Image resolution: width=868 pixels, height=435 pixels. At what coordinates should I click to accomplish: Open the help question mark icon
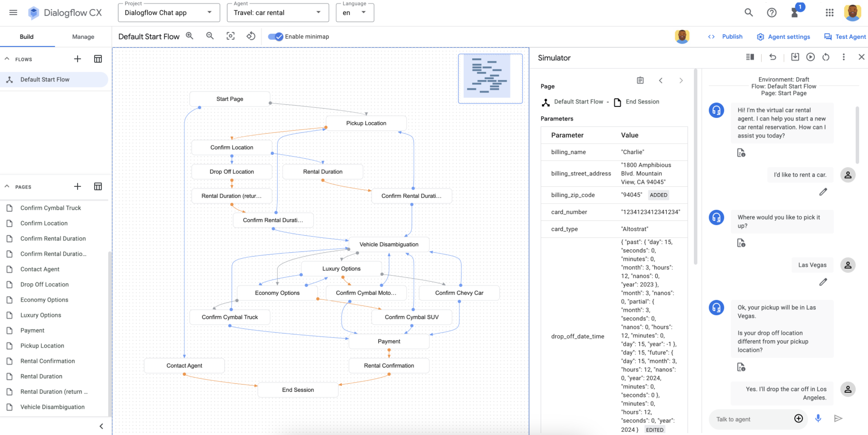(x=772, y=13)
